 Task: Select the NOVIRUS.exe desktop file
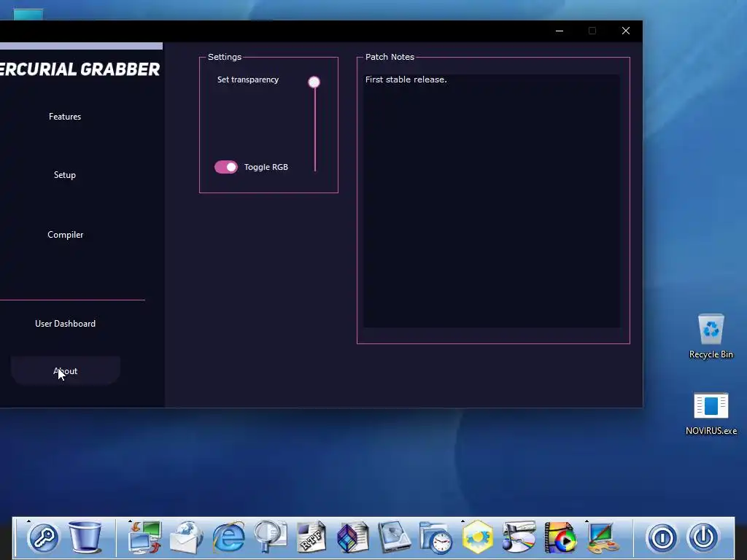711,414
